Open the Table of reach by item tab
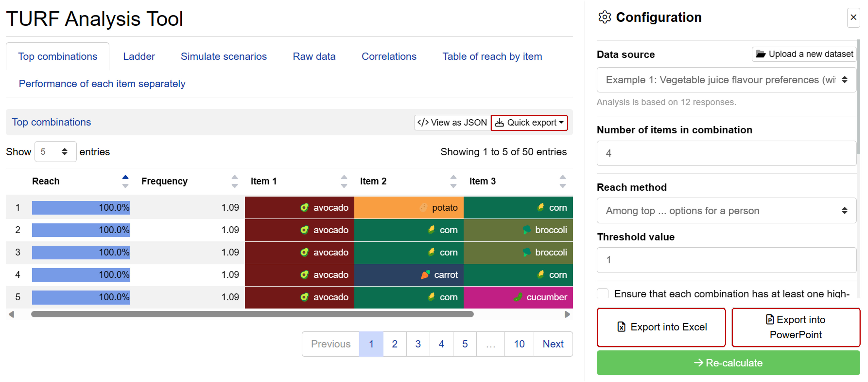 492,56
